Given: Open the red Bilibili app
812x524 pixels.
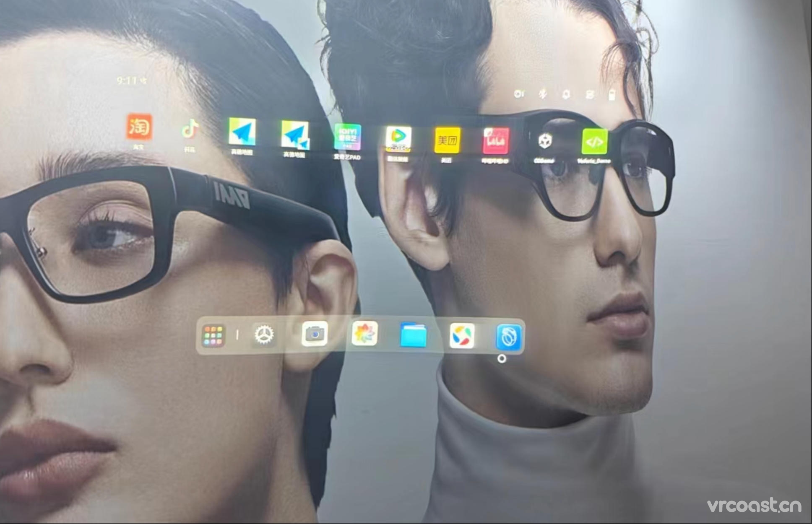Looking at the screenshot, I should point(496,141).
